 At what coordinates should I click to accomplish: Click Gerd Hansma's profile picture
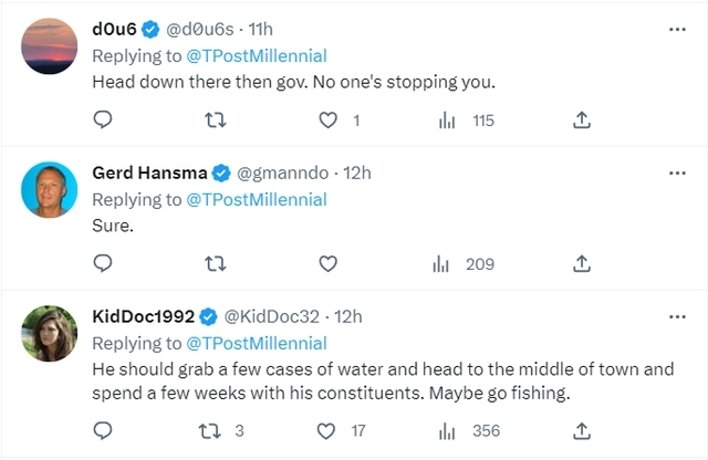click(x=49, y=189)
